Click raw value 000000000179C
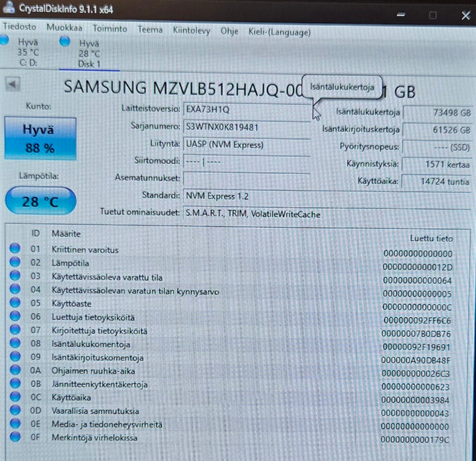This screenshot has width=476, height=461. (x=415, y=440)
